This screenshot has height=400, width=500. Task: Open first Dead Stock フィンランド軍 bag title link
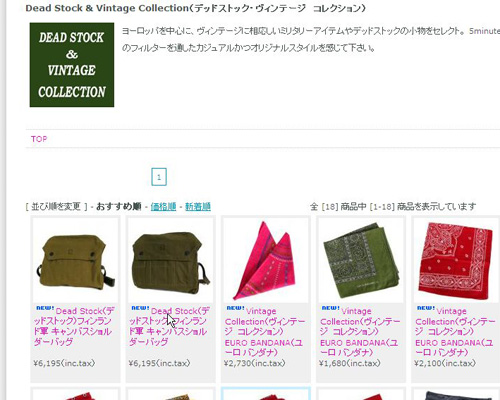point(74,326)
